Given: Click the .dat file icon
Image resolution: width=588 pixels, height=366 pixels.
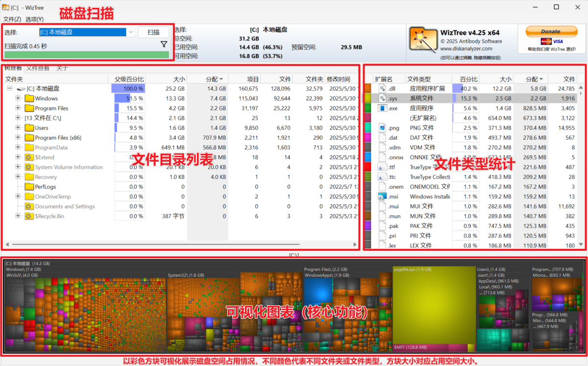Looking at the screenshot, I should pos(382,138).
